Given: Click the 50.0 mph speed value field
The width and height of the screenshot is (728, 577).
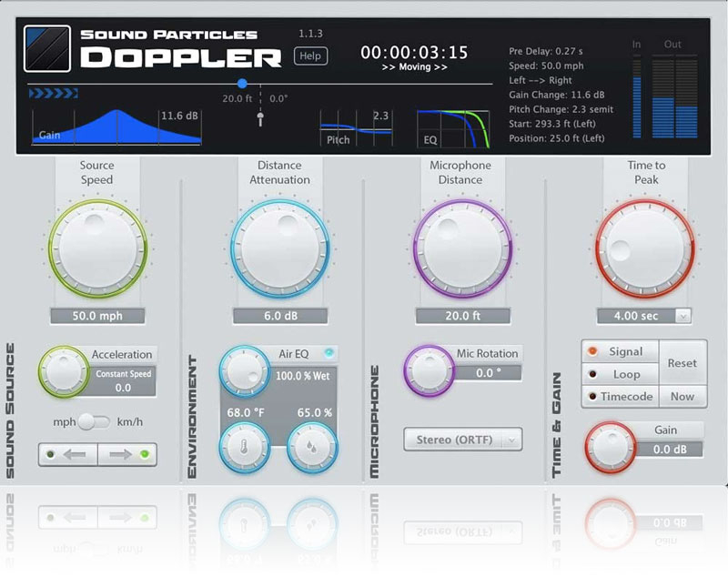Looking at the screenshot, I should click(97, 316).
